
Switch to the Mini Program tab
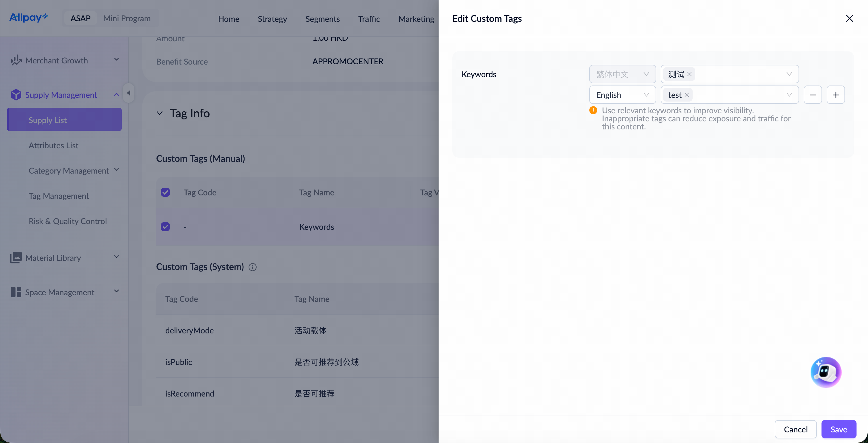127,18
